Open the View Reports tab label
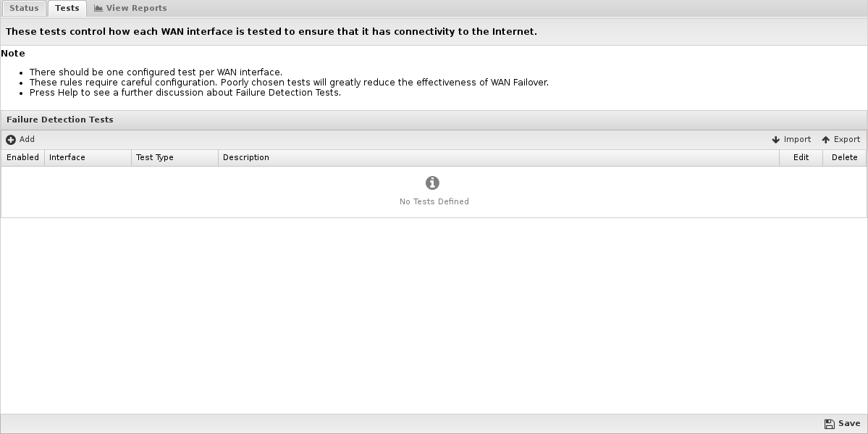868x434 pixels. point(136,9)
